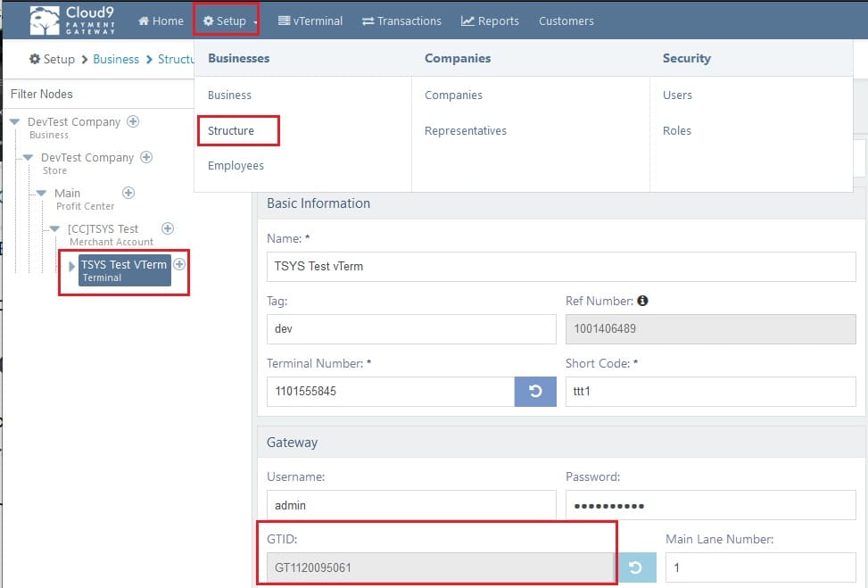The height and width of the screenshot is (588, 868).
Task: Click the Tag field containing dev
Action: click(411, 329)
